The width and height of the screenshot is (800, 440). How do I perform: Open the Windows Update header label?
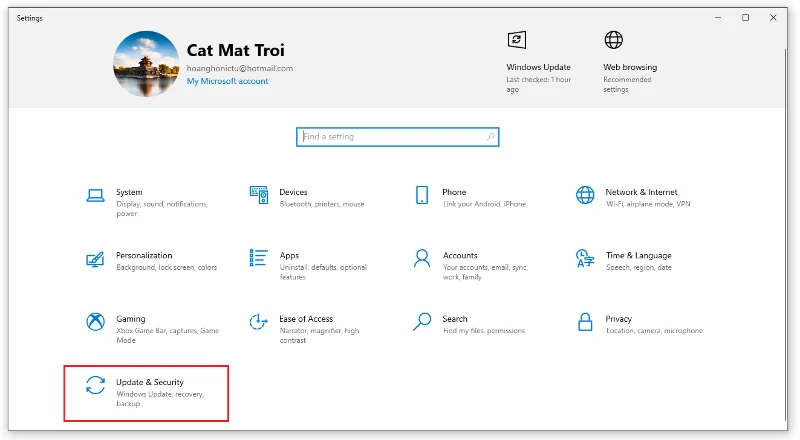click(538, 67)
